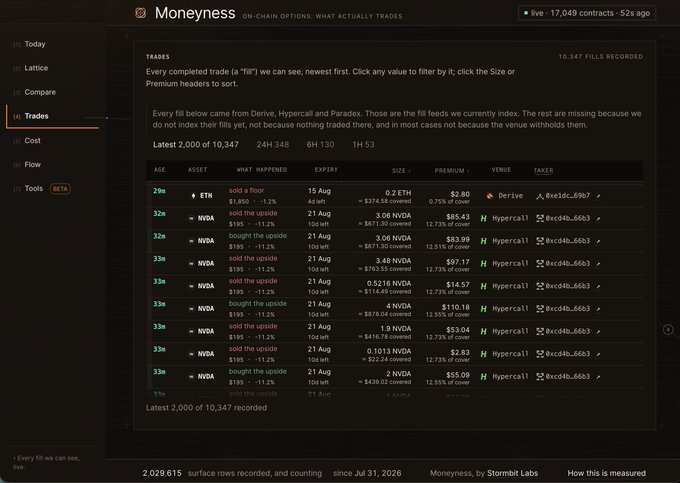Click 'sold the upside' in the $14.57 row
Image resolution: width=680 pixels, height=483 pixels.
[x=253, y=281]
